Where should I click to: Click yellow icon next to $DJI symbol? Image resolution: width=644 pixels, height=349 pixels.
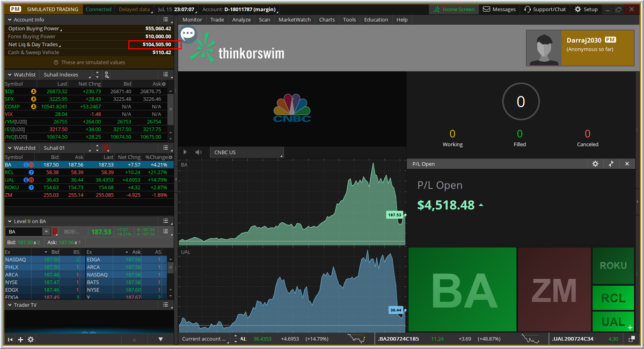33,92
